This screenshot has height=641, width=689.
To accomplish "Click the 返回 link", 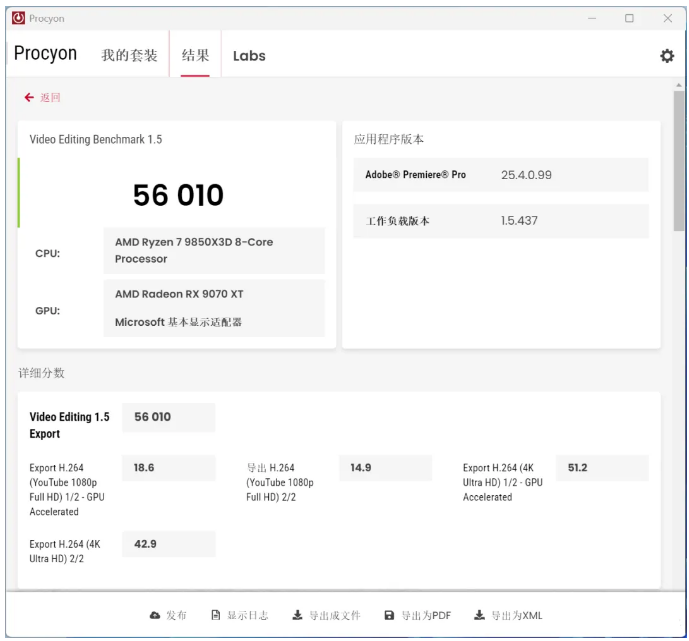I will [50, 98].
